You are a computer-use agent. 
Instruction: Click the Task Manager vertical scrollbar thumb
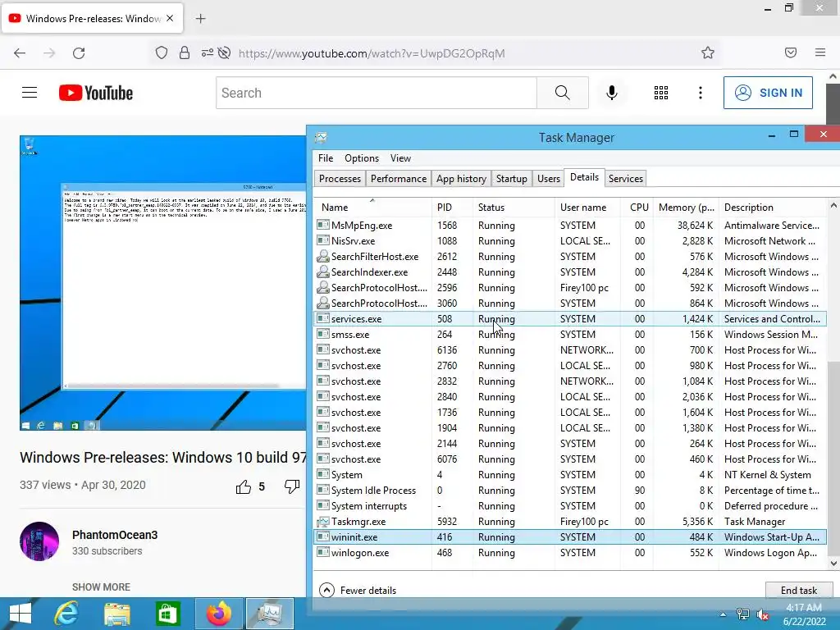[x=833, y=458]
